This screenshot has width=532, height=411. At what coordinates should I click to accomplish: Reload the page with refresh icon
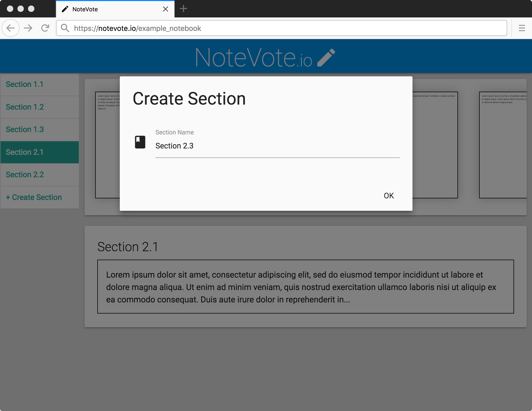pos(45,28)
